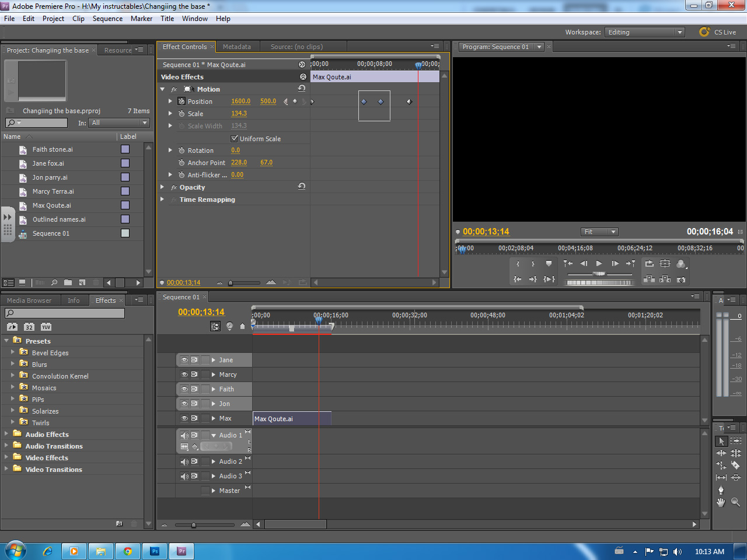Select the Track Select tool
The height and width of the screenshot is (560, 747).
[736, 441]
